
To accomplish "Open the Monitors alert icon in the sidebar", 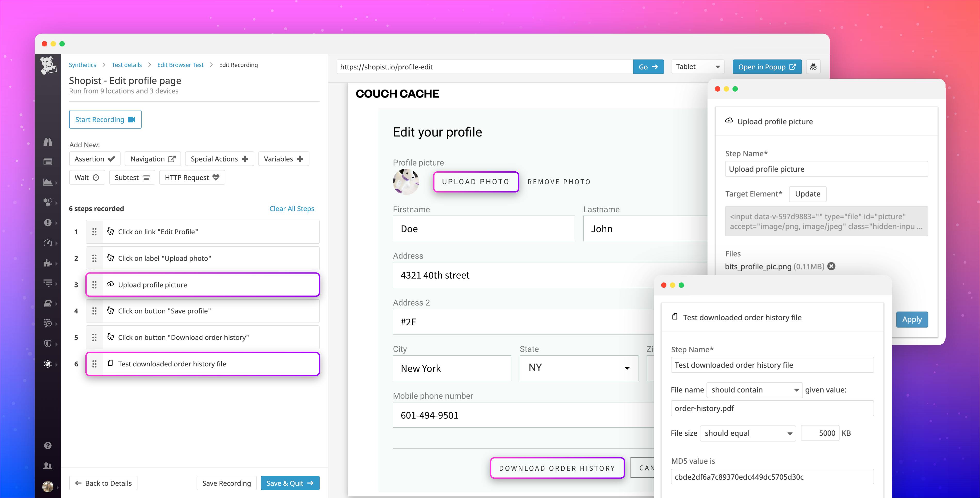I will click(x=48, y=223).
